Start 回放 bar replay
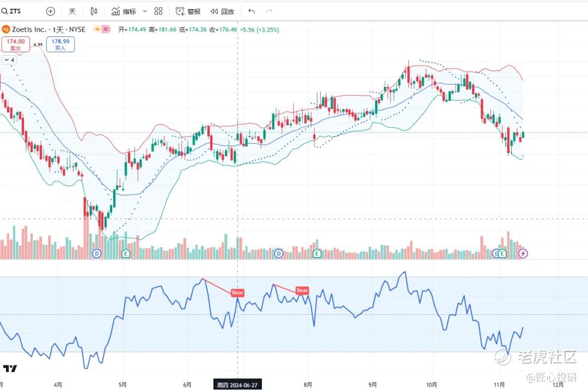588x391 pixels. pos(222,11)
